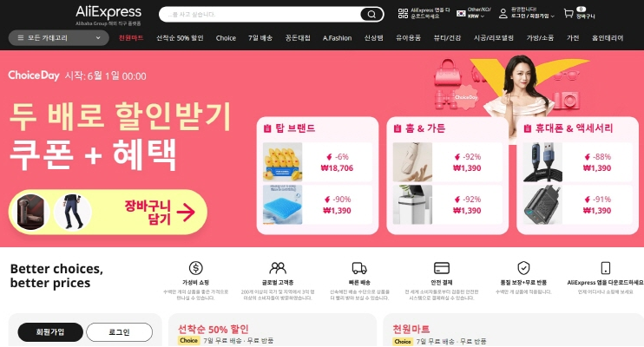Select the Choice navigation menu item
The image size is (644, 347).
tap(226, 38)
